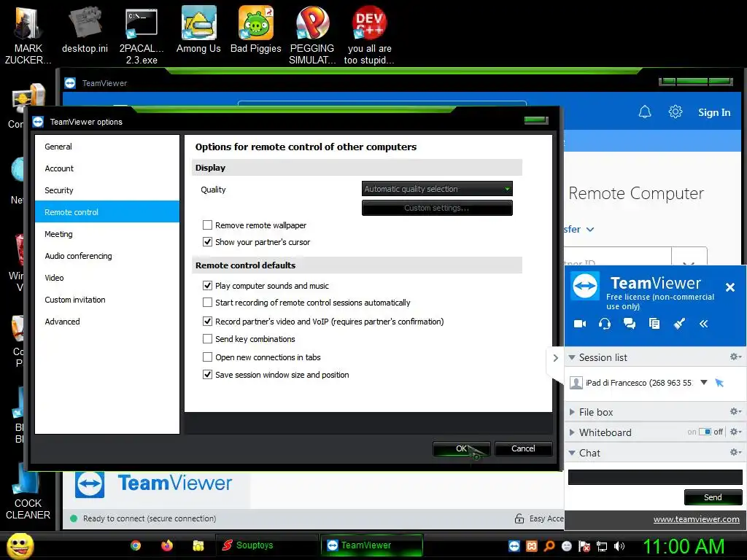The width and height of the screenshot is (747, 560).
Task: Open settings gear in TeamViewer main window
Action: pyautogui.click(x=675, y=112)
